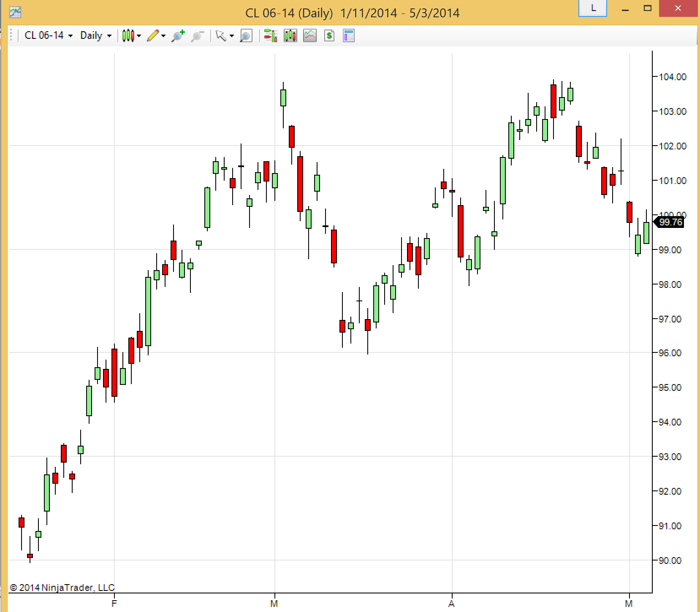700x612 pixels.
Task: Click the 96.00 price axis label
Action: 670,353
